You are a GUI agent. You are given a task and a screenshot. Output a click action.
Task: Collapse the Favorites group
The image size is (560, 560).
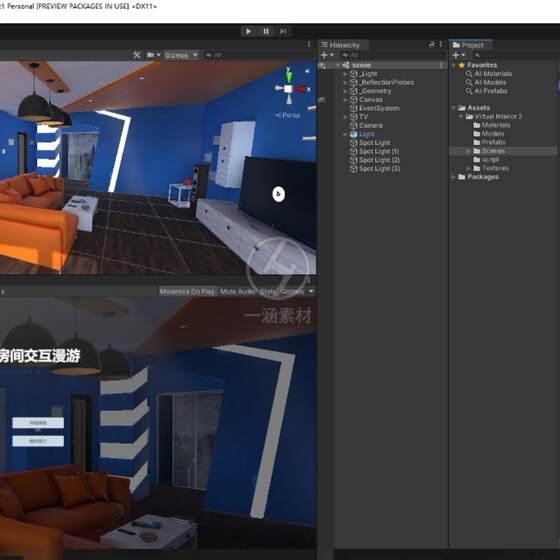tap(454, 65)
